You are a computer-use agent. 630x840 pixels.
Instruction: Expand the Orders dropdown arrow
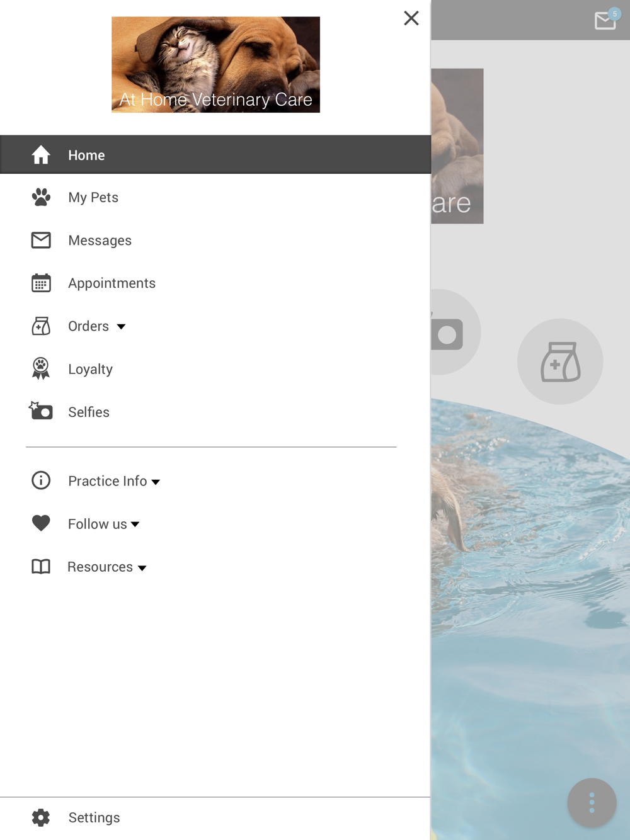(x=121, y=327)
